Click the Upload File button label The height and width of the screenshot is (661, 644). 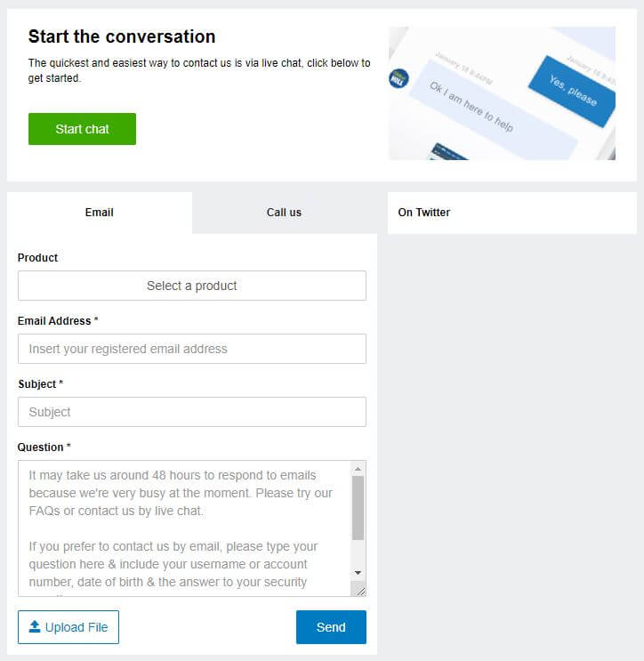pos(76,627)
